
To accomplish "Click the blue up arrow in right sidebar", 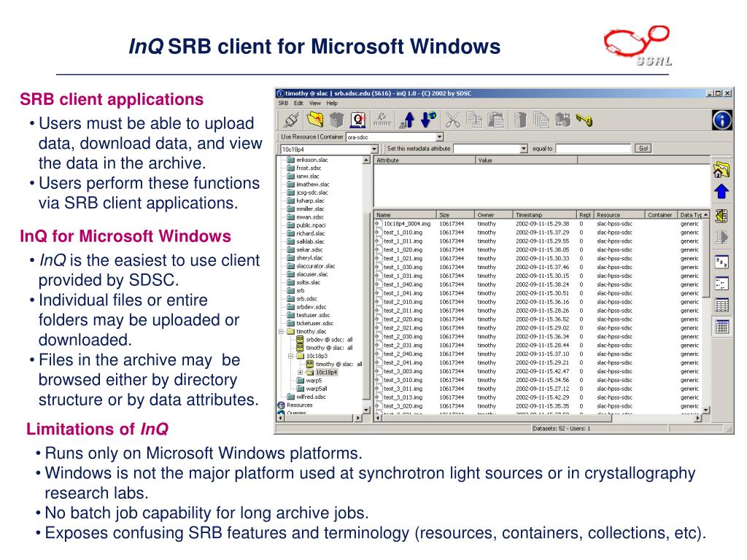I will [x=721, y=192].
